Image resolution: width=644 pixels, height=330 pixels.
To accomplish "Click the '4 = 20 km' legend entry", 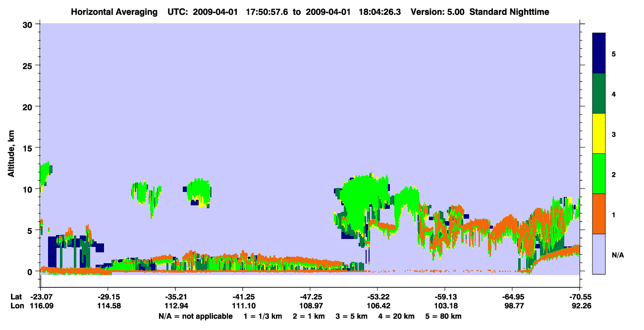I will pyautogui.click(x=397, y=316).
